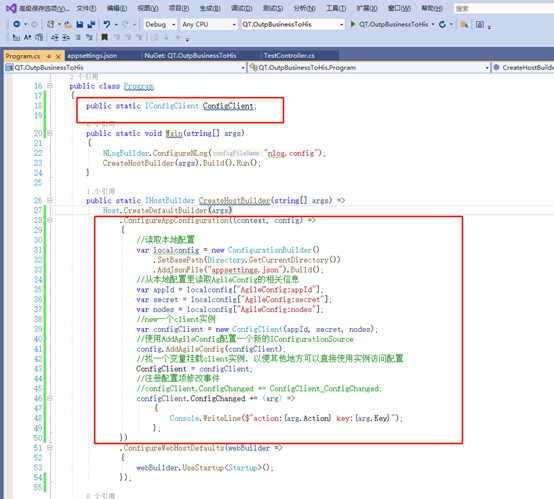Viewport: 554px width, 499px height.
Task: Click the green Start debugging arrow
Action: tap(353, 24)
